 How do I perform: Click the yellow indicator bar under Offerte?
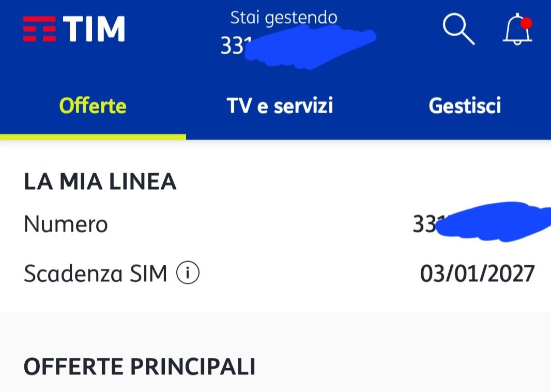[93, 137]
